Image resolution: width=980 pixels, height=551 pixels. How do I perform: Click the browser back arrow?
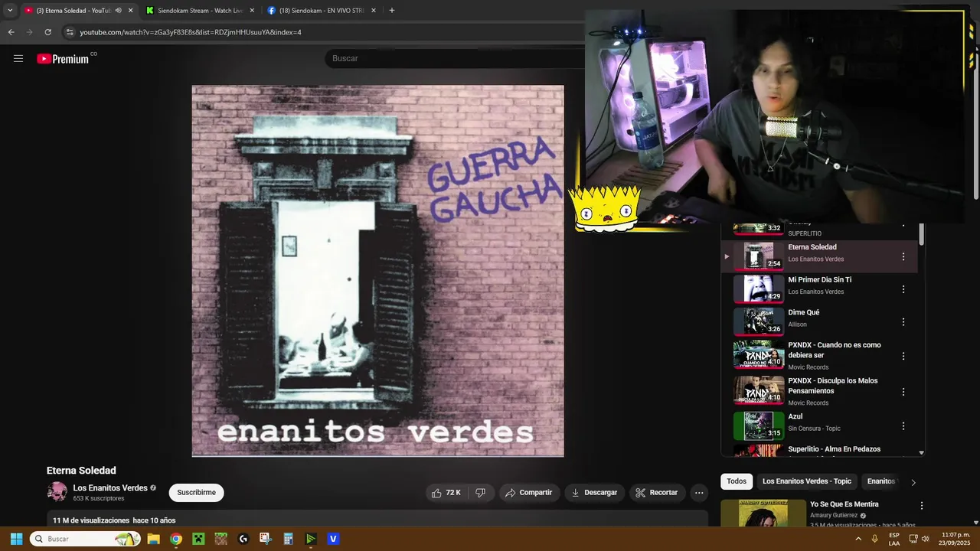coord(11,32)
